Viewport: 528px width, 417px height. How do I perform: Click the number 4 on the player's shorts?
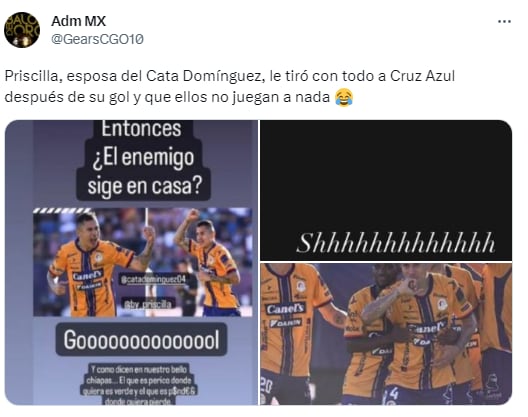(x=393, y=393)
